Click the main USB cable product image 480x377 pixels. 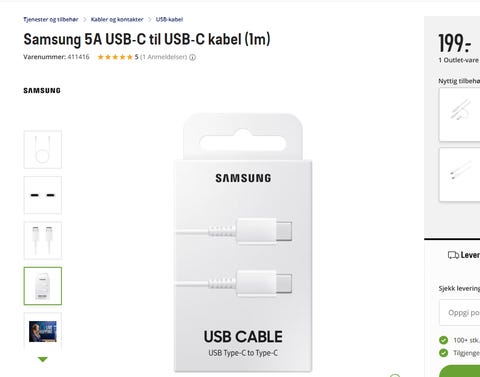pos(243,242)
